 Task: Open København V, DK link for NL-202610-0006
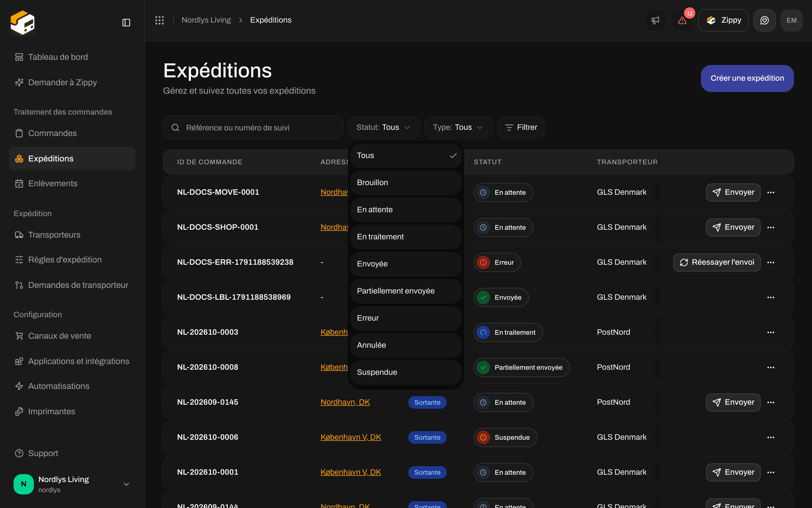[351, 437]
